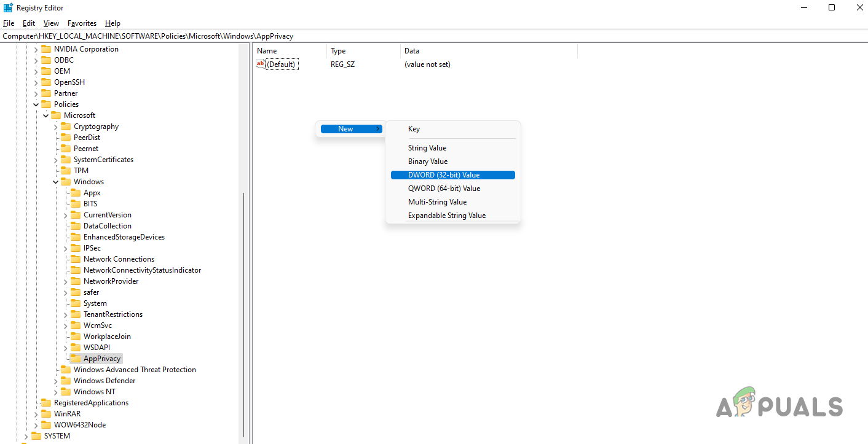
Task: Expand the NetworkProvider key
Action: tap(65, 281)
